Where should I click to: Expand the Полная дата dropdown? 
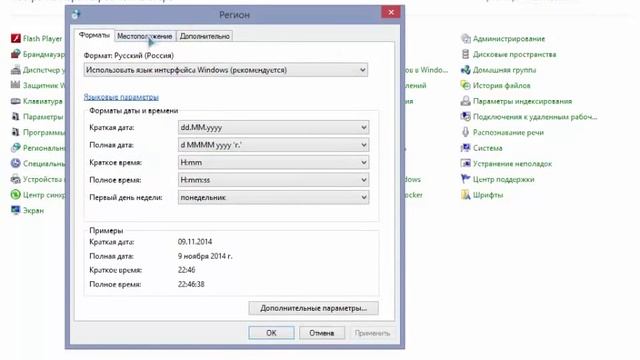tap(273, 145)
